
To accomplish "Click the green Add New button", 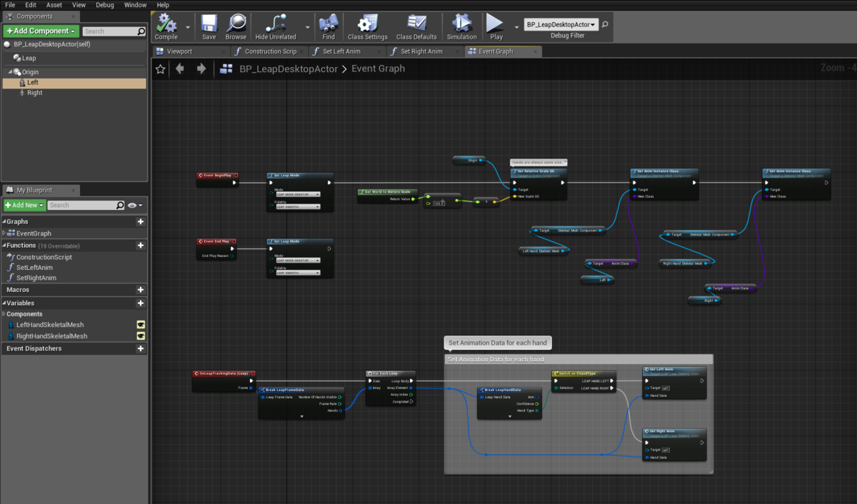I will coord(24,205).
